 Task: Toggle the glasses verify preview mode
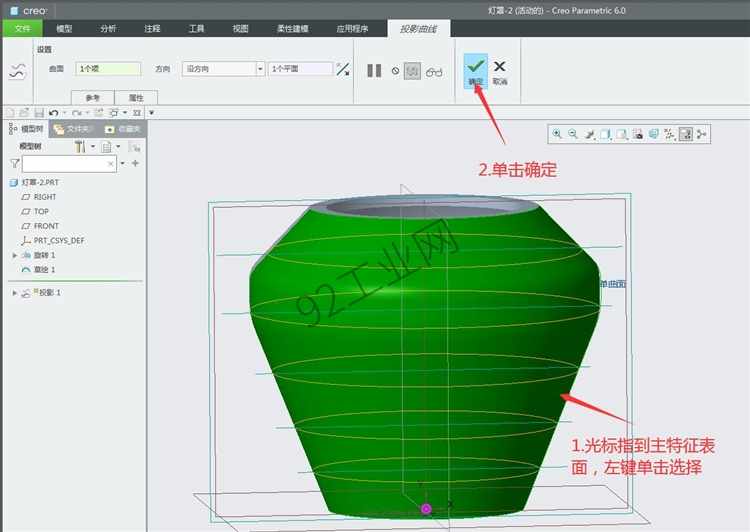coord(434,72)
